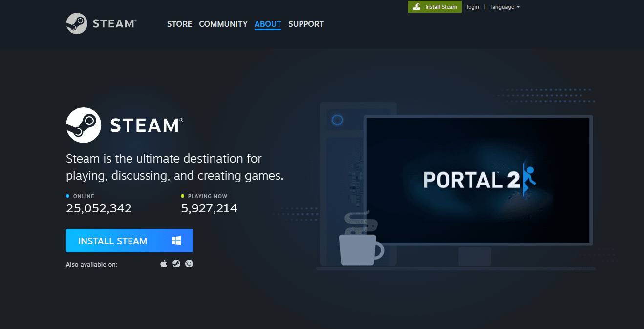Click the 'Steam is the ultimate destination' tagline
This screenshot has width=644, height=329.
[x=175, y=167]
